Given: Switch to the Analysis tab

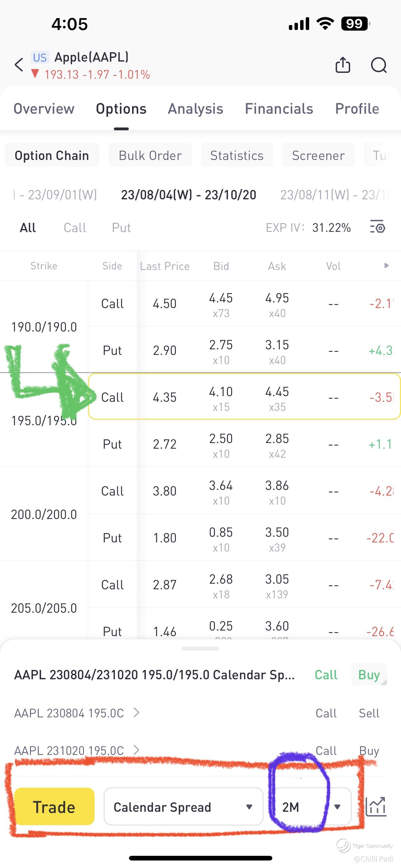Looking at the screenshot, I should tap(196, 109).
